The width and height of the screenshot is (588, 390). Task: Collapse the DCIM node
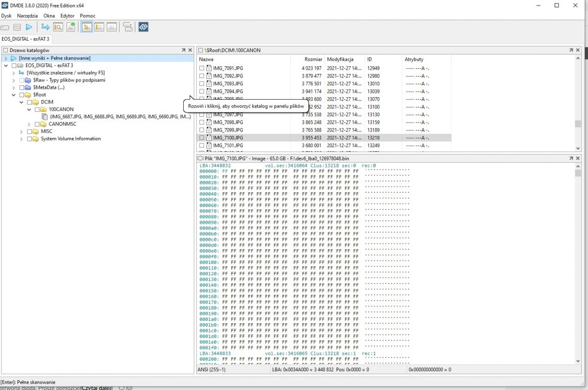pyautogui.click(x=22, y=102)
